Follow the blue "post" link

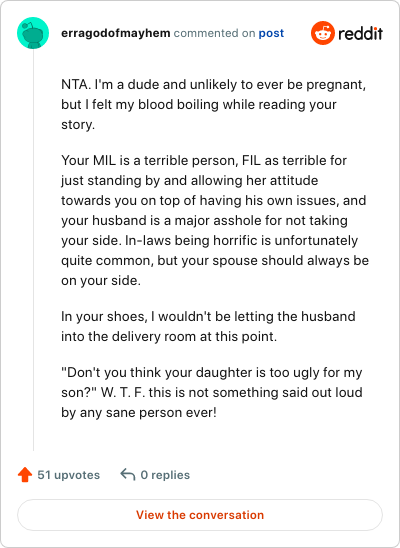271,33
